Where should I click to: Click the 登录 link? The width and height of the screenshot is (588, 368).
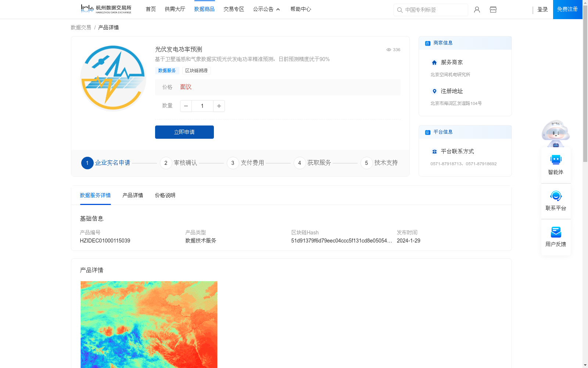point(543,10)
